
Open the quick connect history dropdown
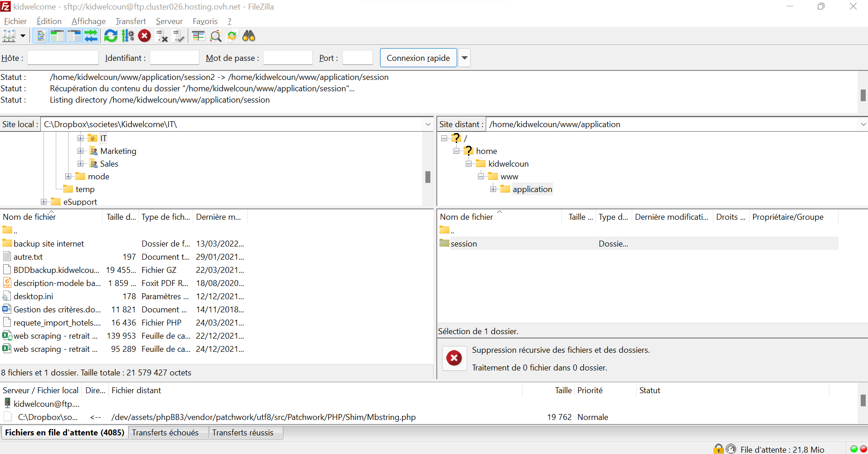click(x=464, y=58)
